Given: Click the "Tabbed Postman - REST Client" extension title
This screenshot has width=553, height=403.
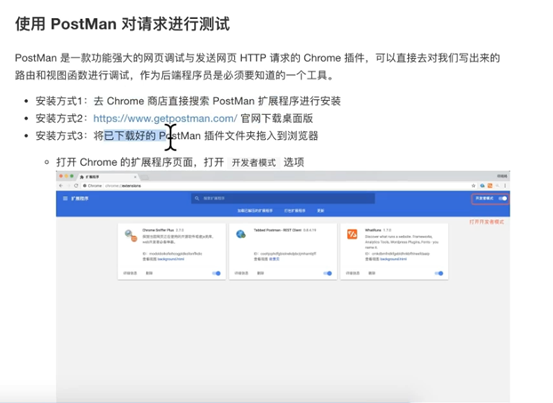Looking at the screenshot, I should point(278,230).
